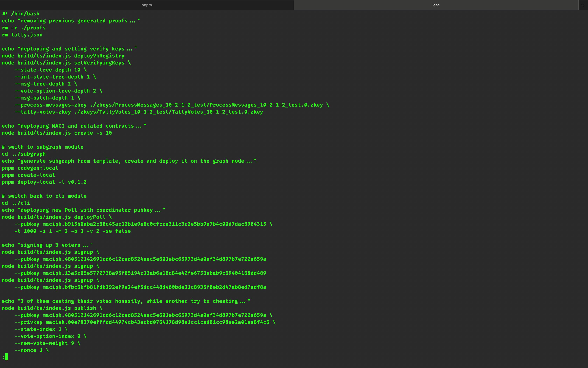Click the '--process-messages-zkey' path line
588x368 pixels.
click(172, 105)
